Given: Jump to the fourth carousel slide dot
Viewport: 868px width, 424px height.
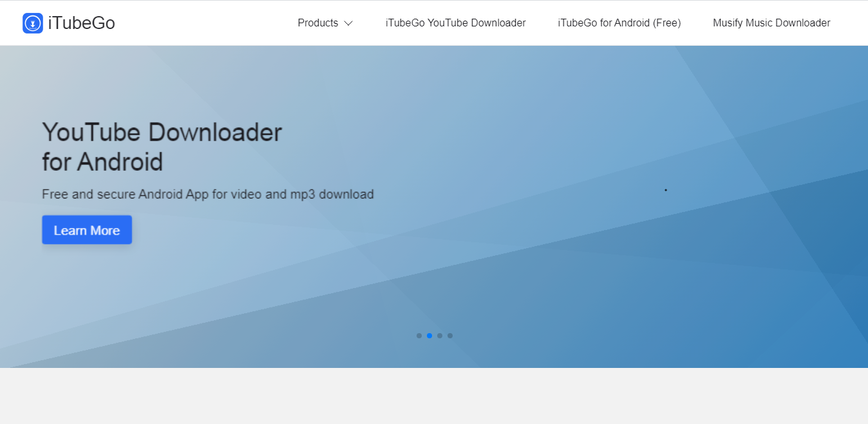Looking at the screenshot, I should [x=450, y=336].
